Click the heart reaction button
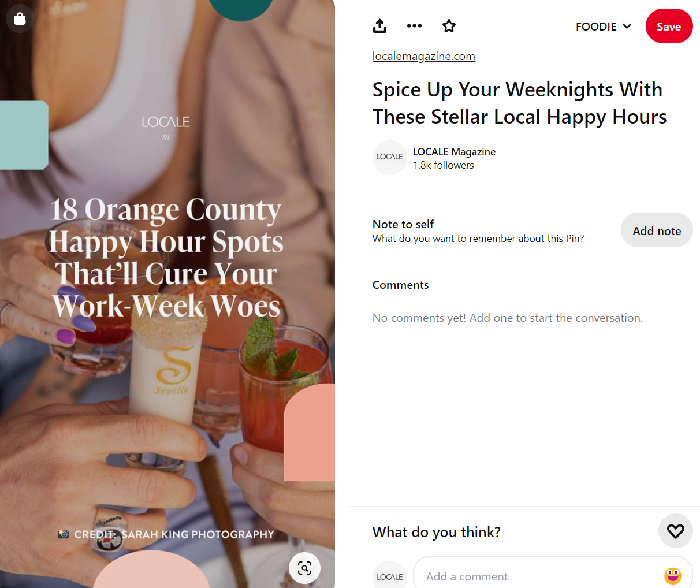Image resolution: width=700 pixels, height=588 pixels. [675, 531]
